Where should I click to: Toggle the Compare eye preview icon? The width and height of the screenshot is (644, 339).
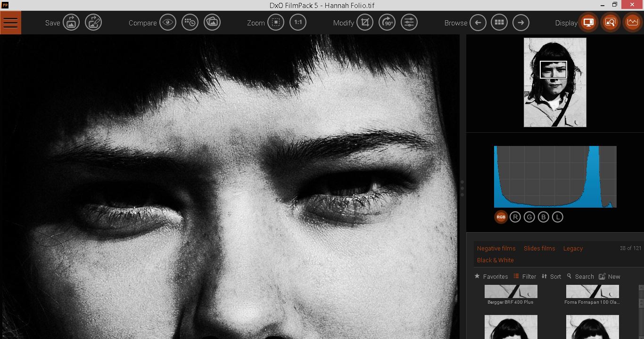point(168,23)
